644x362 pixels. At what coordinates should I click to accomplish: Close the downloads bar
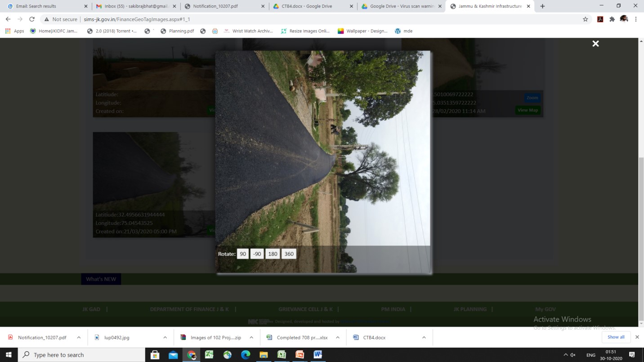click(x=637, y=337)
